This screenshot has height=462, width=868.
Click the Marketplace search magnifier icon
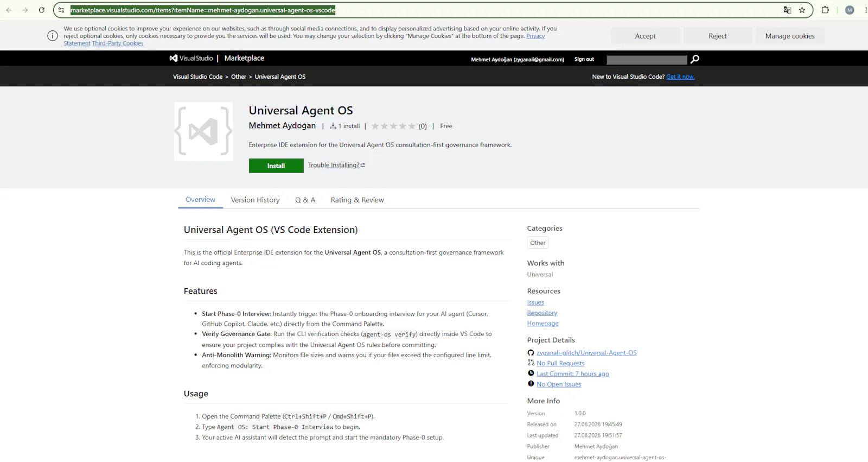coord(695,59)
